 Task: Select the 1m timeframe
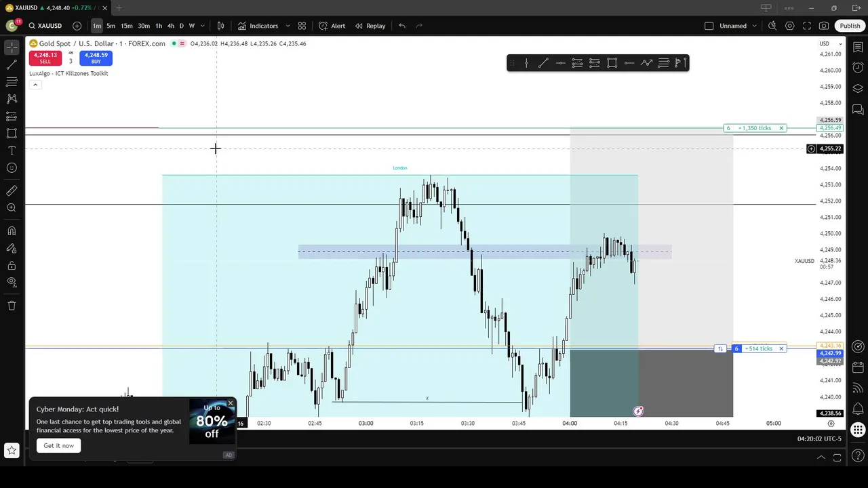[97, 26]
